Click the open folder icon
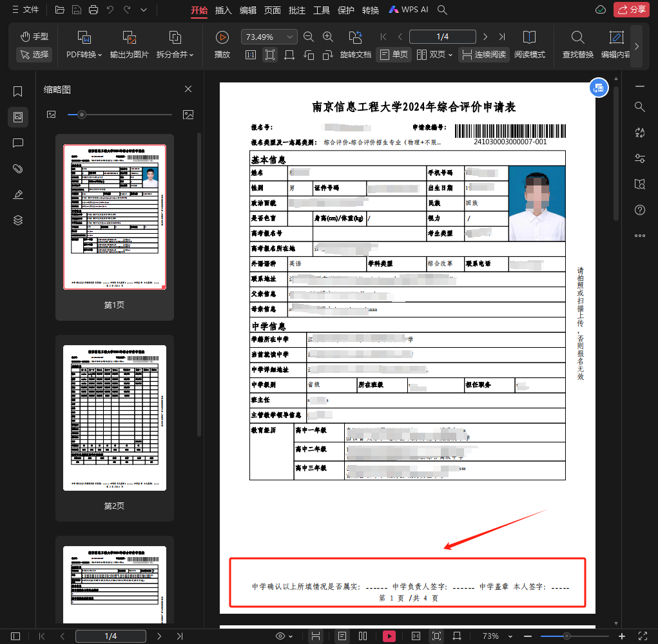This screenshot has height=644, width=658. point(59,10)
